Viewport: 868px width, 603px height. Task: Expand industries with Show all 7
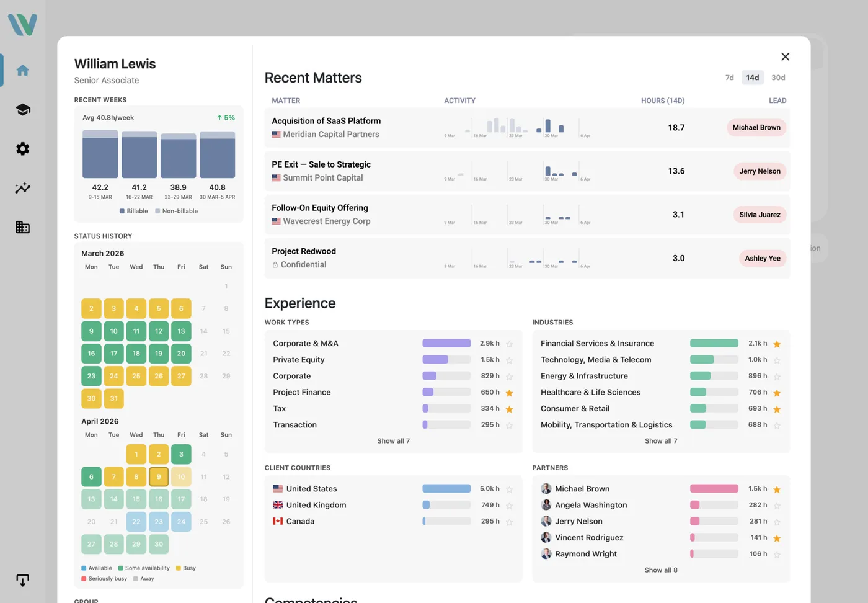point(661,441)
